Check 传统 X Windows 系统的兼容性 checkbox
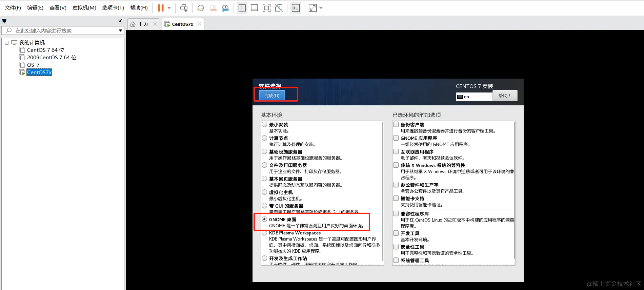Viewport: 644px width, 290px height. click(396, 165)
